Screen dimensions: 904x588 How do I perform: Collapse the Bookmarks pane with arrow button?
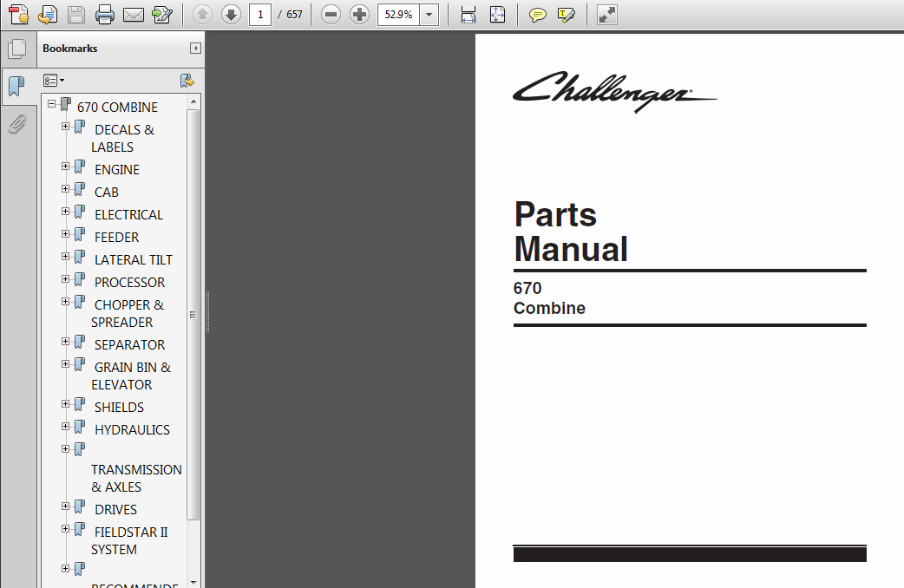pos(195,49)
